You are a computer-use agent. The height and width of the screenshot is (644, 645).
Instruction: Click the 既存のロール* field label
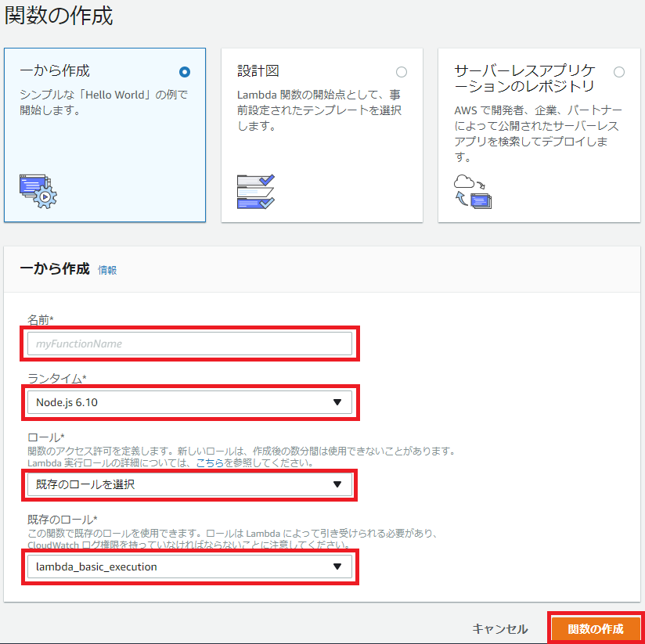coord(63,520)
